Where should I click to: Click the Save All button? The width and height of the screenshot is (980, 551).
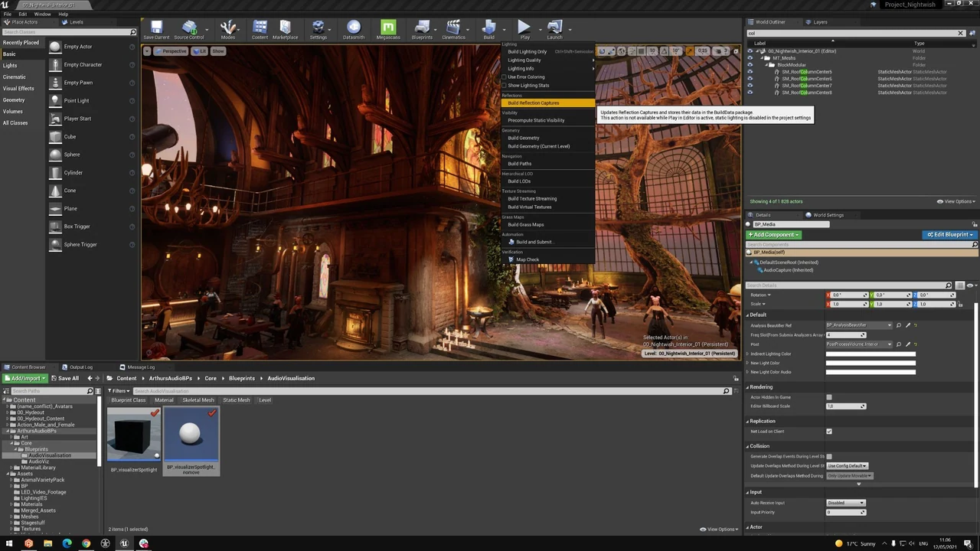[64, 378]
